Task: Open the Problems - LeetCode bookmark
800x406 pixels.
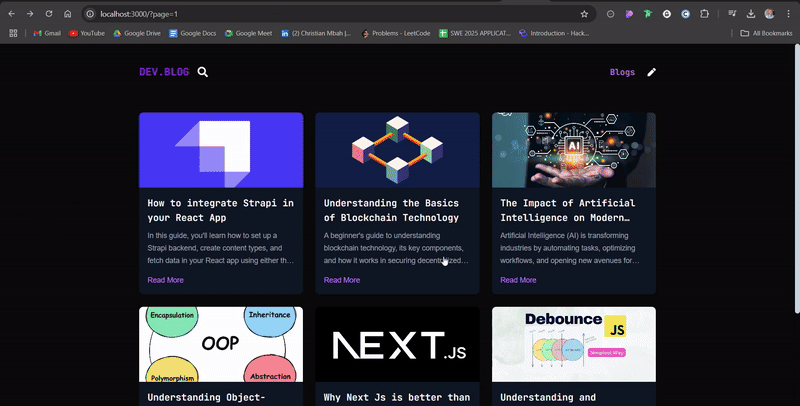Action: 395,33
